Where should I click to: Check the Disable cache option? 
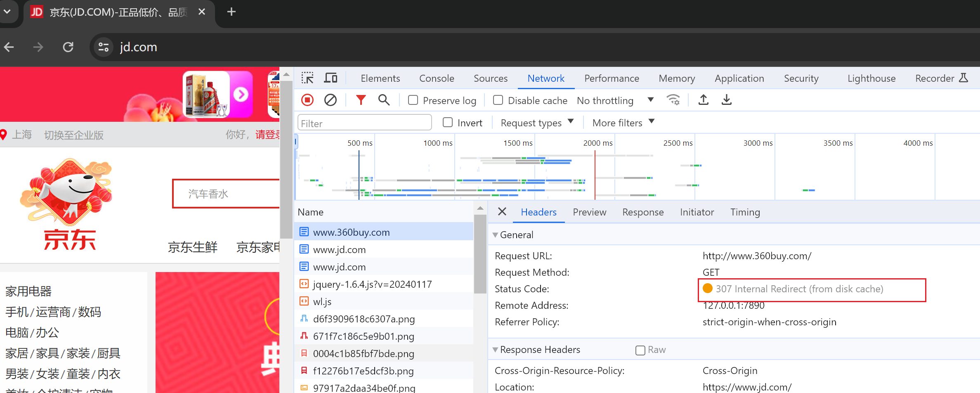[498, 100]
